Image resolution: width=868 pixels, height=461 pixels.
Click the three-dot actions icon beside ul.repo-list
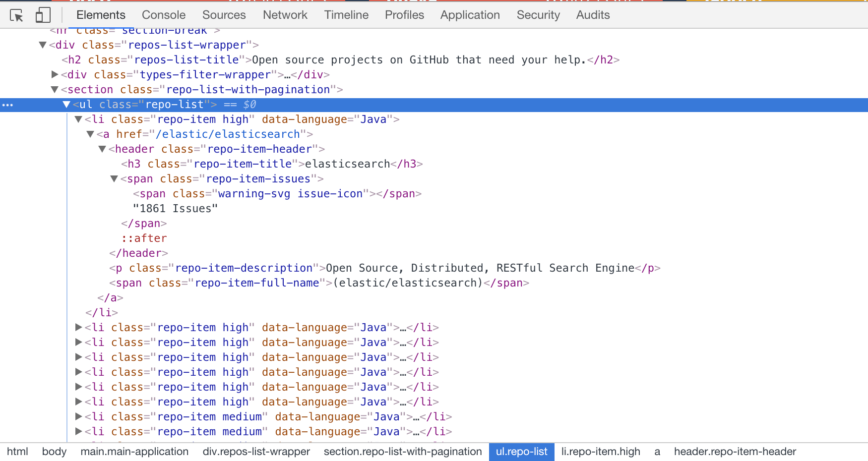coord(8,105)
